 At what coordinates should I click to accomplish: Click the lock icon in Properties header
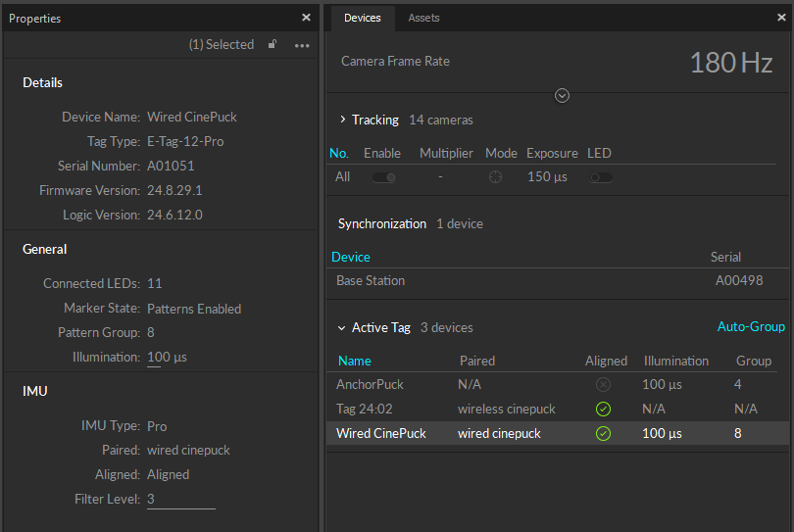[273, 44]
